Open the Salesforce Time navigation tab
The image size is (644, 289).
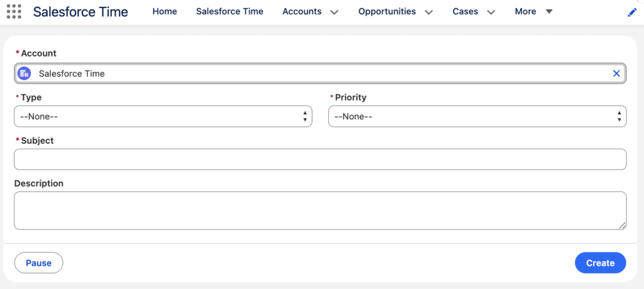(230, 11)
